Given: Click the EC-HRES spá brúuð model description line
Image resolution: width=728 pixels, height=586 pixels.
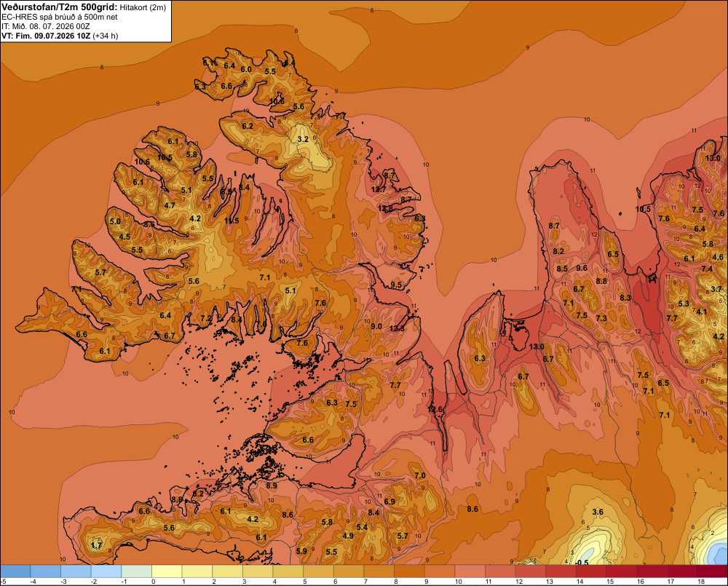Looking at the screenshot, I should [60, 17].
